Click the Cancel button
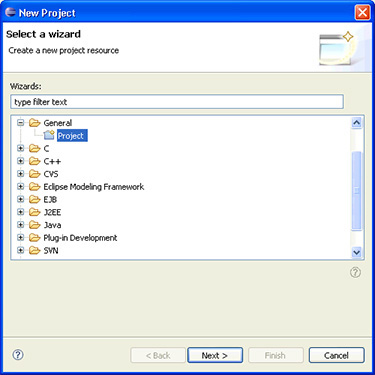Screen dimensions: 375x375 336,355
